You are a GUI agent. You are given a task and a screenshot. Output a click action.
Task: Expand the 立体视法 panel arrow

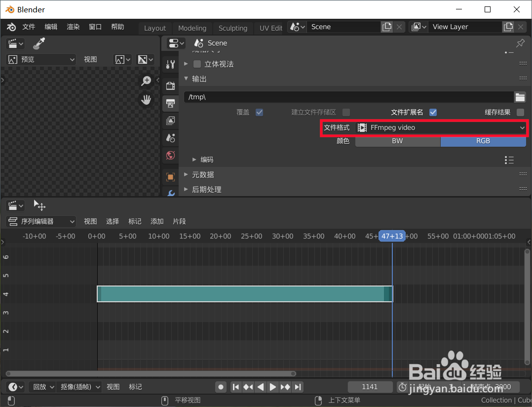click(x=186, y=64)
